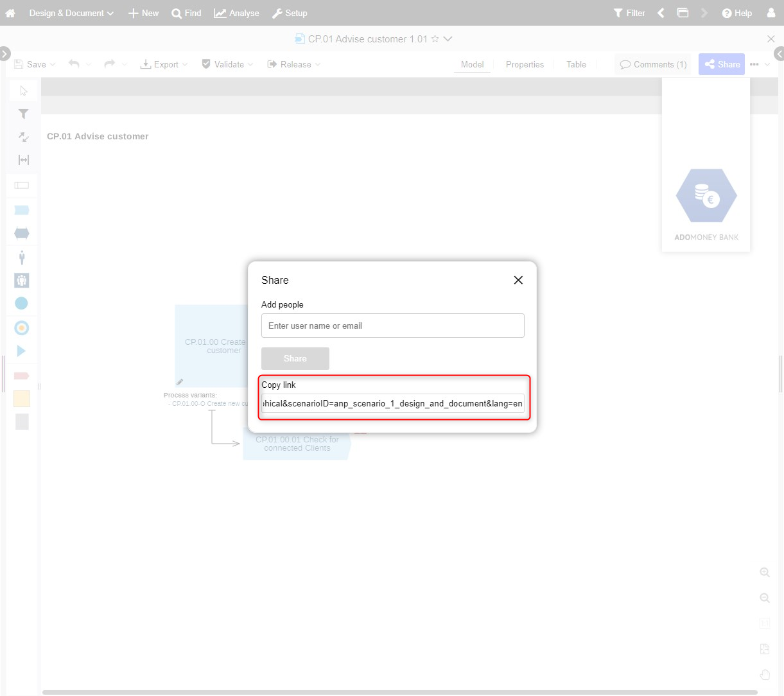Select the pink tag shape
The height and width of the screenshot is (696, 784).
coord(22,376)
